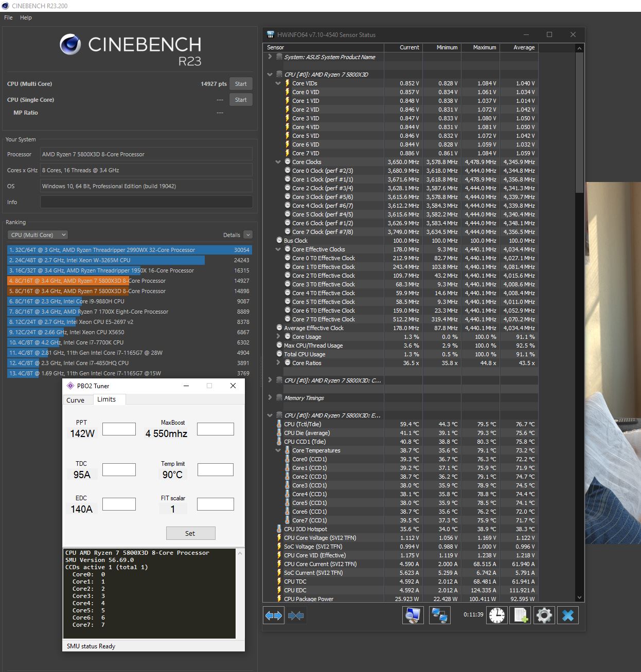The height and width of the screenshot is (672, 641).
Task: Click the CPU EDC lightning icon
Action: click(279, 590)
